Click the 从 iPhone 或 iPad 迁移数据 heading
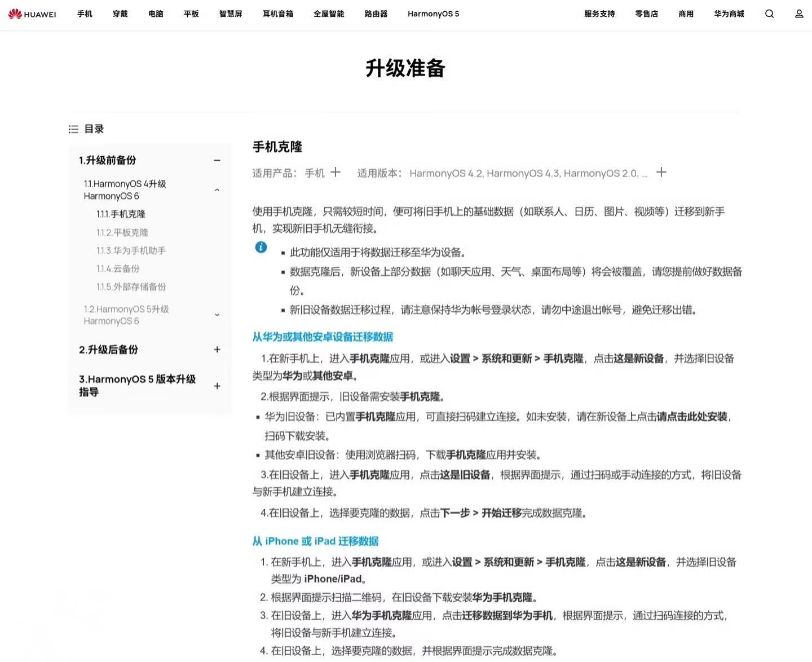The height and width of the screenshot is (662, 812). [x=315, y=541]
